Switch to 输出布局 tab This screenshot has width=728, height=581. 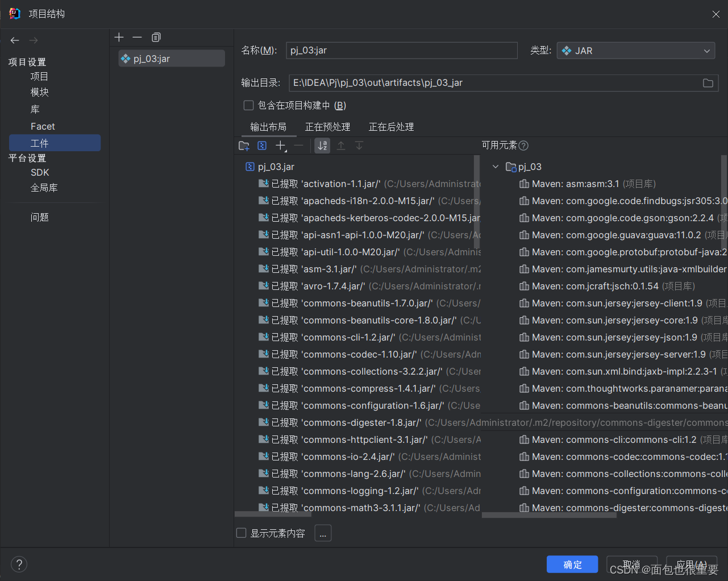pyautogui.click(x=268, y=127)
